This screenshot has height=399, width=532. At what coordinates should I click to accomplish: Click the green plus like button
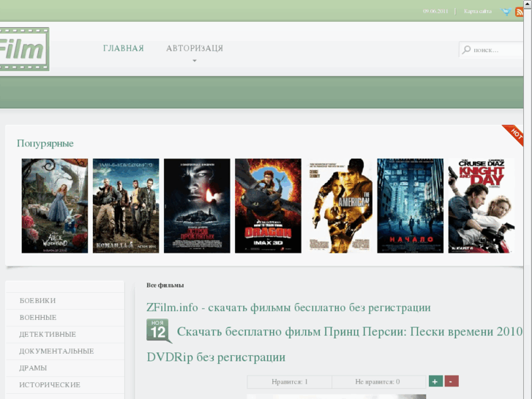[435, 381]
